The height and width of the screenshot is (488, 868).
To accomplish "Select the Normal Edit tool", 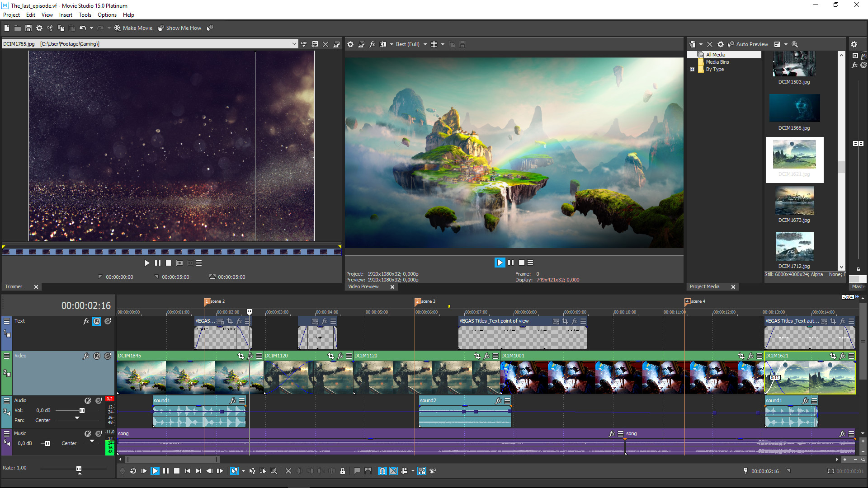I will (234, 471).
